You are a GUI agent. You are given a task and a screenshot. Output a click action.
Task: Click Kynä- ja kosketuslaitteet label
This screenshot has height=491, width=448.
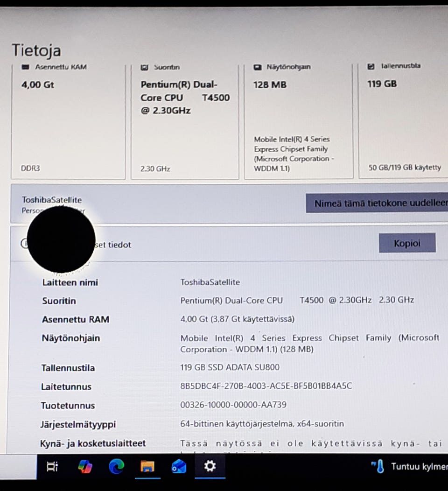tap(93, 443)
